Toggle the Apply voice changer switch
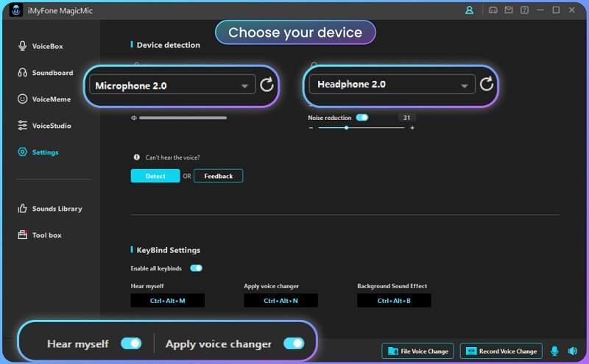Screen dimensions: 589x364 [294, 343]
